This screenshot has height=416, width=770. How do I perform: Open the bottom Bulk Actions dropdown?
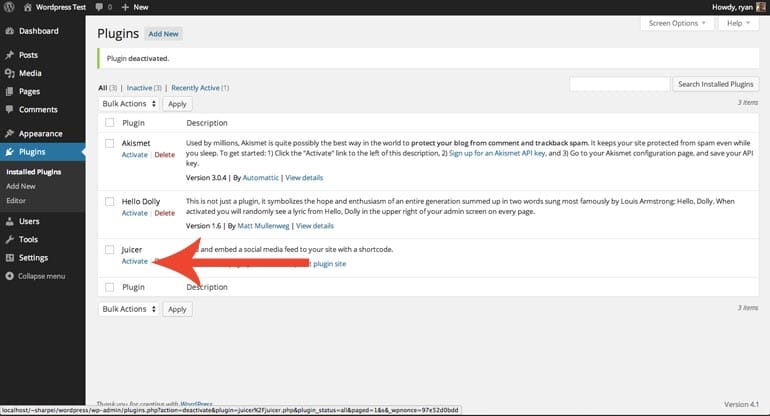[x=129, y=309]
